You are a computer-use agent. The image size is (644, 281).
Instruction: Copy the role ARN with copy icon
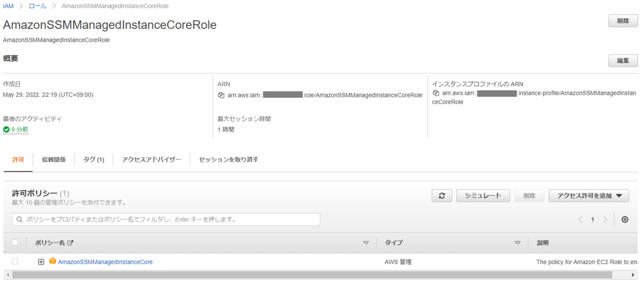point(221,95)
